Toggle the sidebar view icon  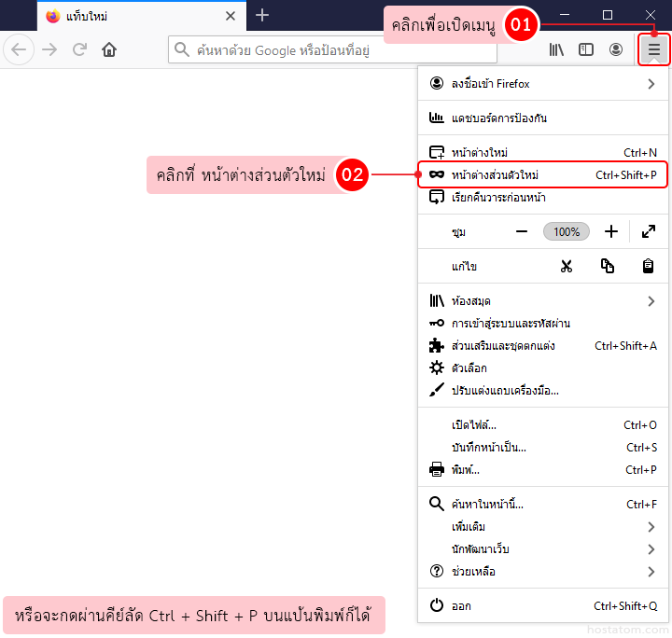point(586,49)
